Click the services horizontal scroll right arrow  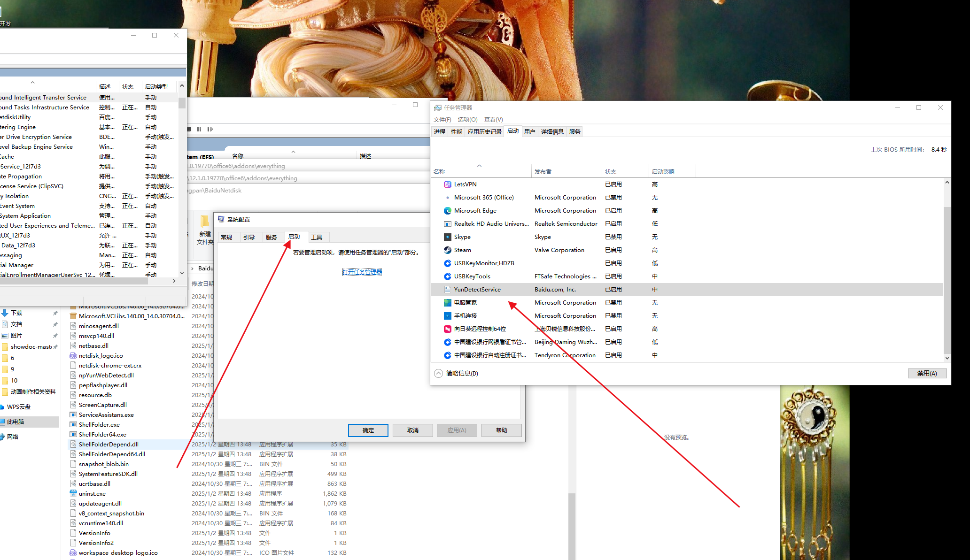tap(174, 281)
